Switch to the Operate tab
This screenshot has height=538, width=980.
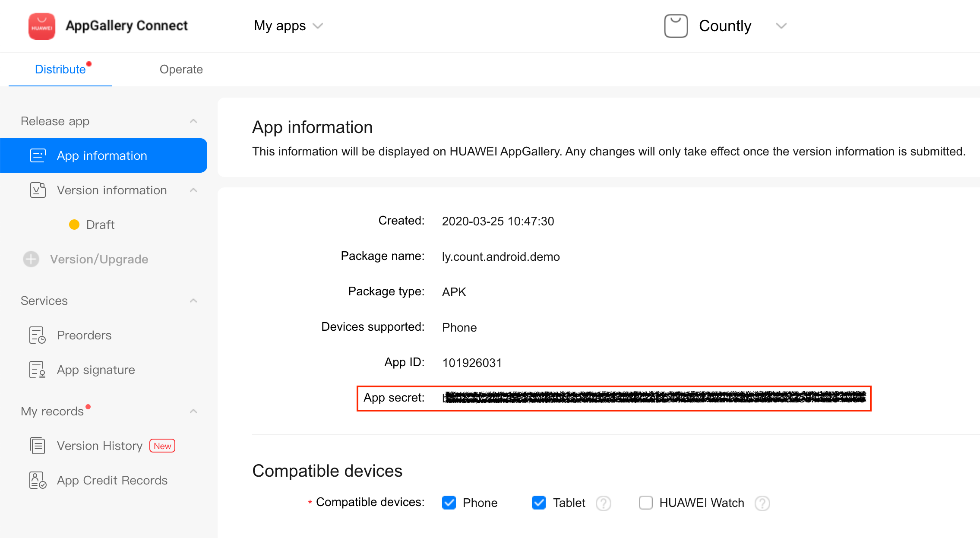[181, 70]
